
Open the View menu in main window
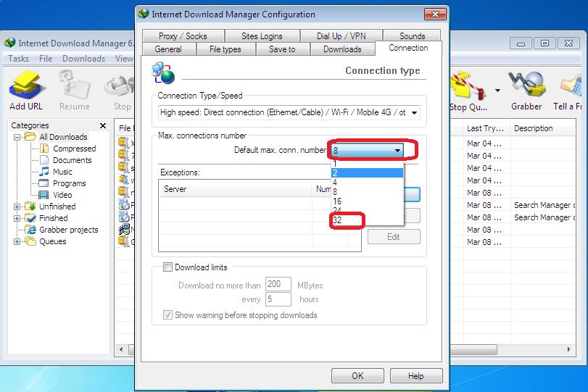tap(124, 59)
